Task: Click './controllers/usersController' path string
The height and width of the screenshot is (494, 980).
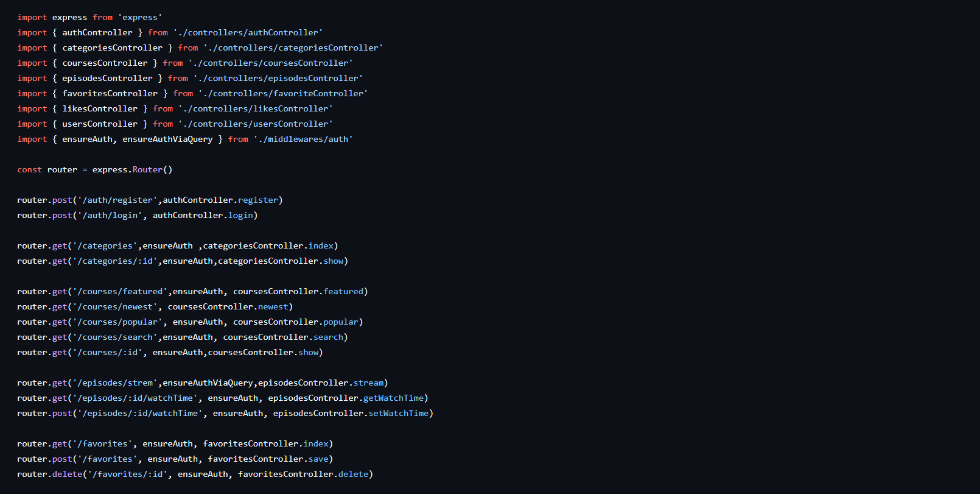Action: [256, 124]
